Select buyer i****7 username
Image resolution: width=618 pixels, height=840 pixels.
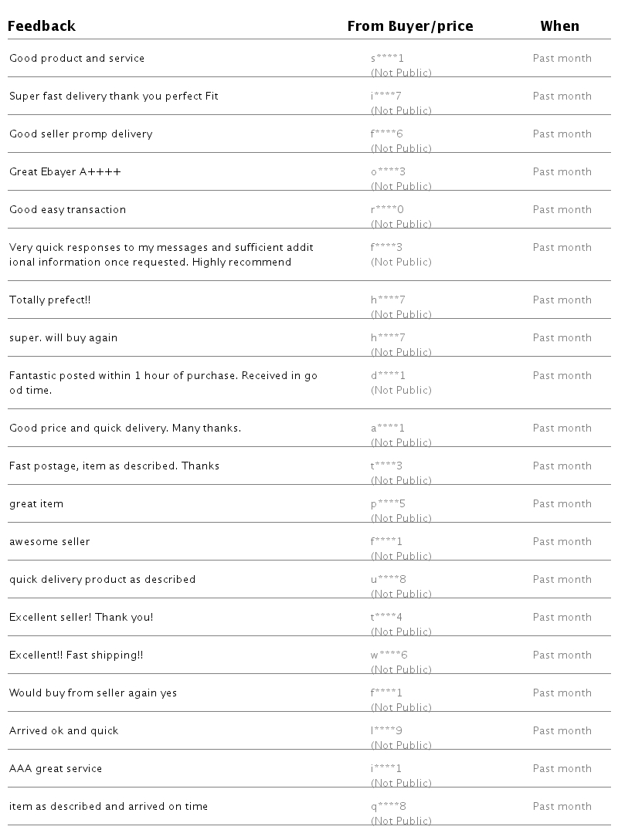385,97
